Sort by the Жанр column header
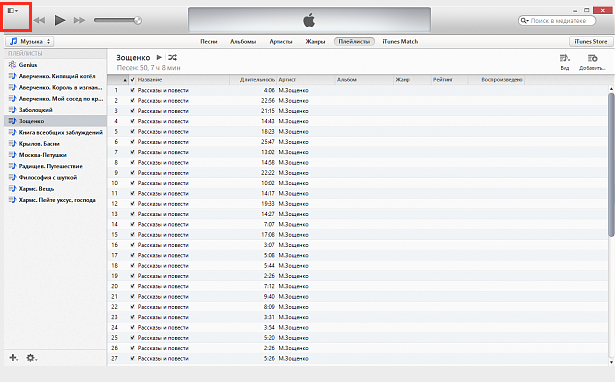 pos(413,80)
